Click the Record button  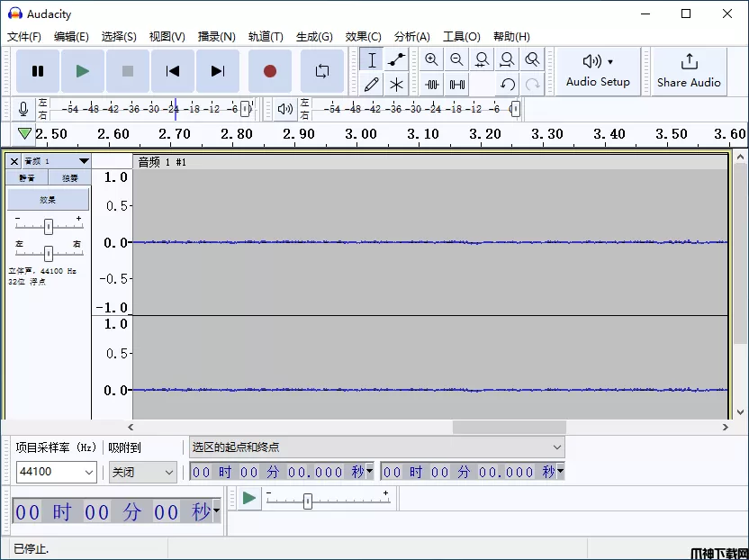[x=269, y=71]
